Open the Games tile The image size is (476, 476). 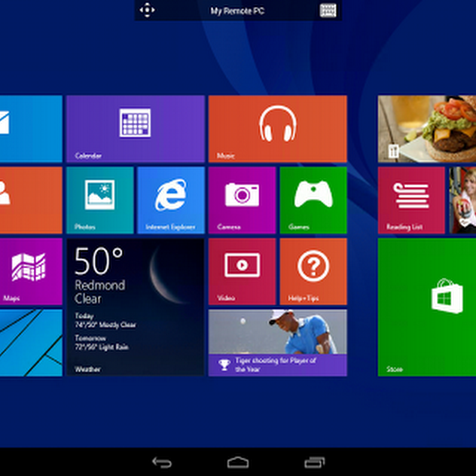(313, 200)
